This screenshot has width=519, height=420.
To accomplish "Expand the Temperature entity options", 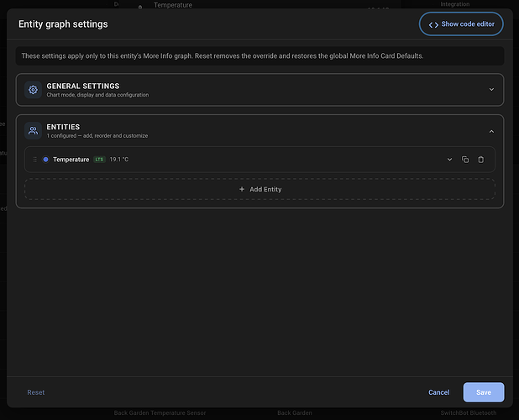I will (449, 160).
